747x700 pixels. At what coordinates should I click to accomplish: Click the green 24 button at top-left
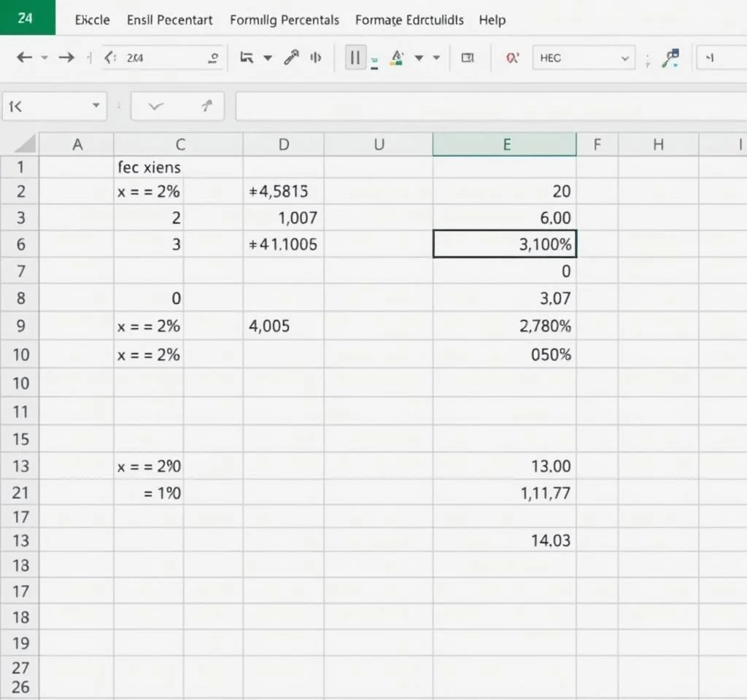(27, 17)
